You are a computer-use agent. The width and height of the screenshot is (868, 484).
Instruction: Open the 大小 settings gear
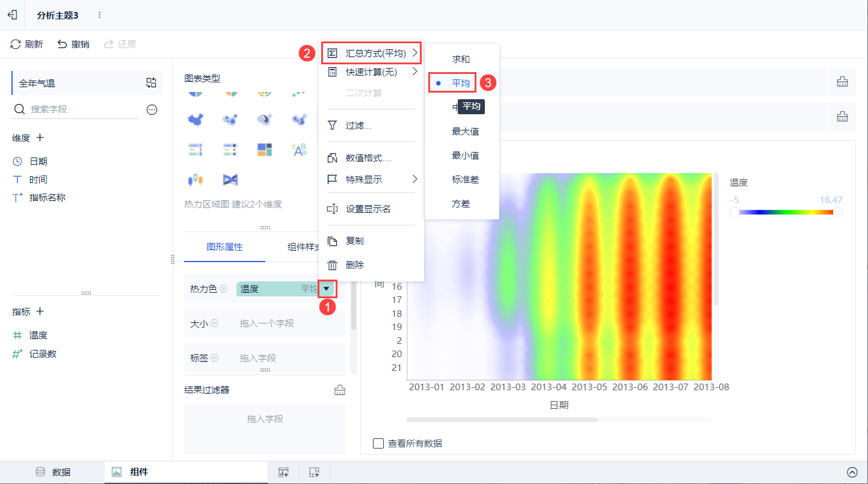215,323
